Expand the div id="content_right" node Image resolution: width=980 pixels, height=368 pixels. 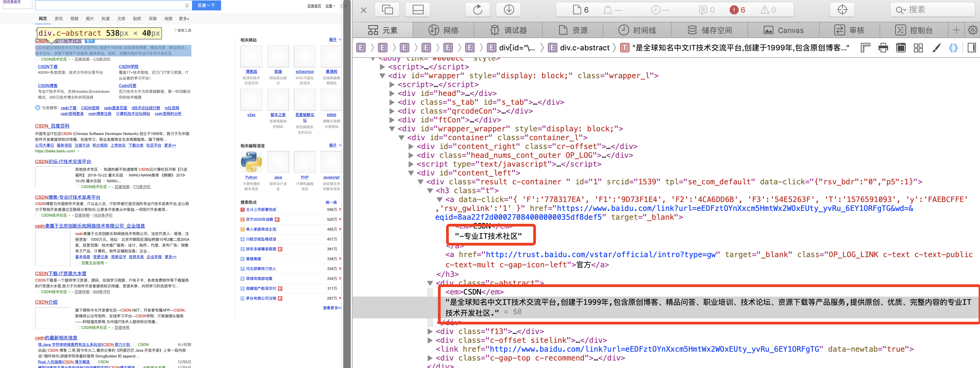(411, 146)
